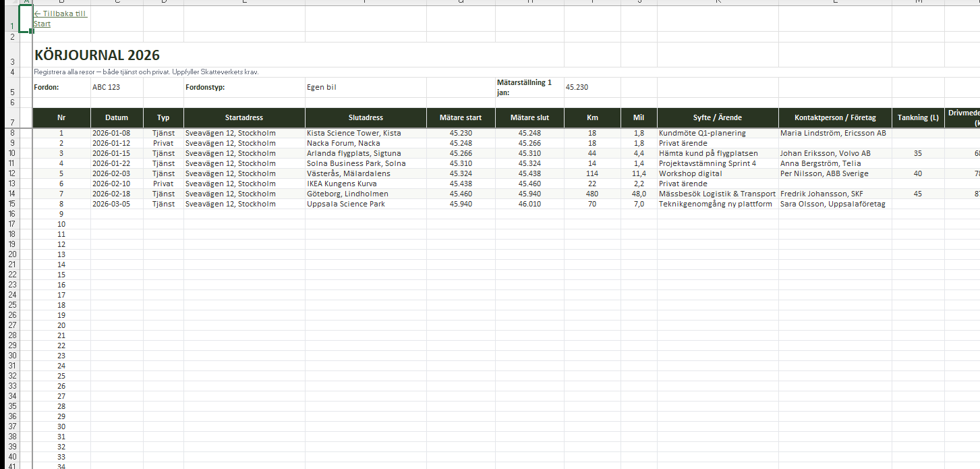Image resolution: width=980 pixels, height=469 pixels.
Task: Click the 'Syfte / Ärende' header cell
Action: click(717, 117)
